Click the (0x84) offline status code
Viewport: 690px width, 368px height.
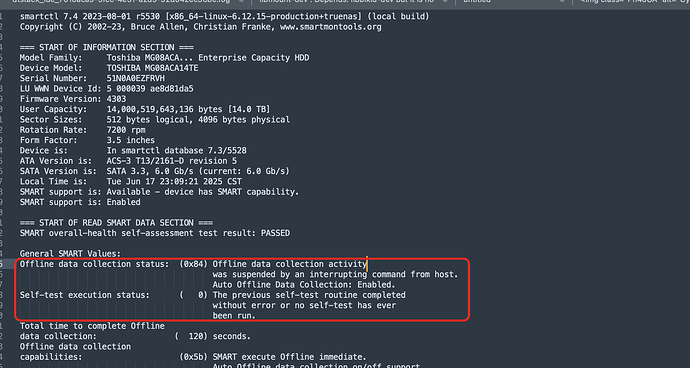pyautogui.click(x=193, y=264)
